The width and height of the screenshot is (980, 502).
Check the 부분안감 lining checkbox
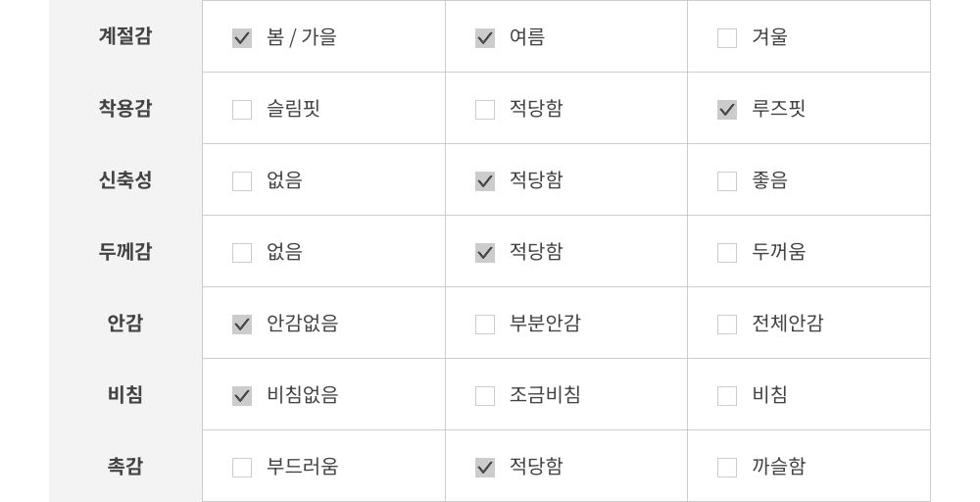pos(485,325)
